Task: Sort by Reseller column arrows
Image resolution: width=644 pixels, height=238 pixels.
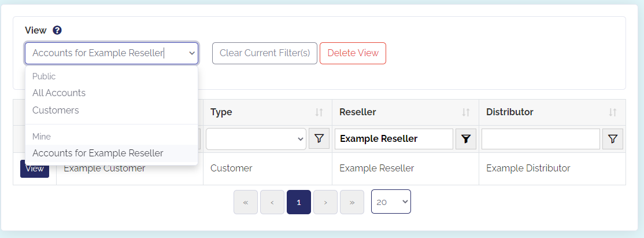Action: tap(466, 112)
